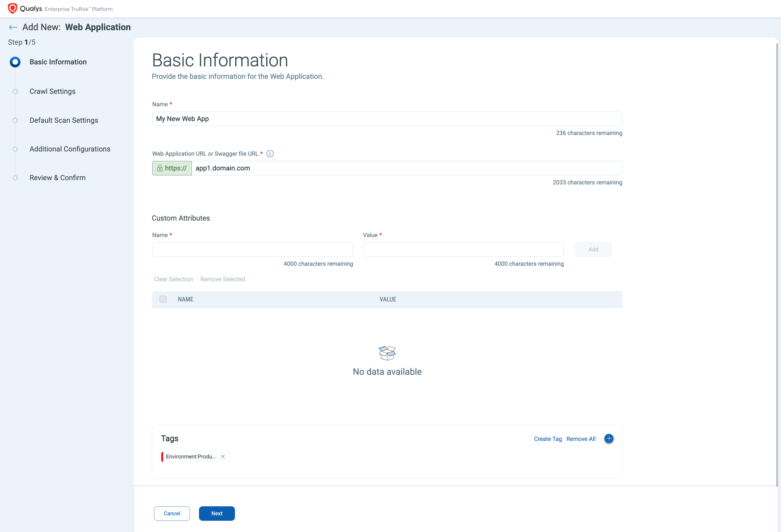Click the Create Tag link
Screen dimensions: 781x532
(548, 439)
